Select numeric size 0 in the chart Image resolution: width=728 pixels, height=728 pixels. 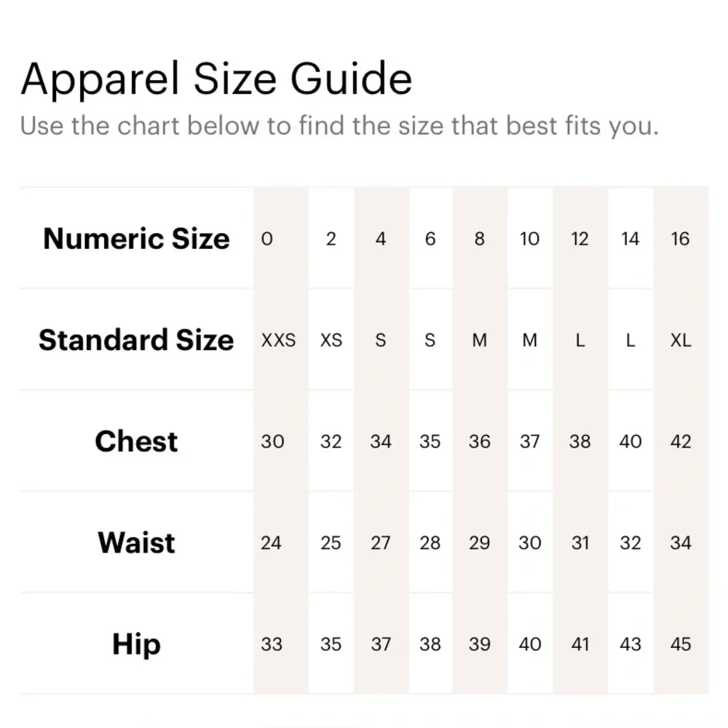[x=267, y=239]
